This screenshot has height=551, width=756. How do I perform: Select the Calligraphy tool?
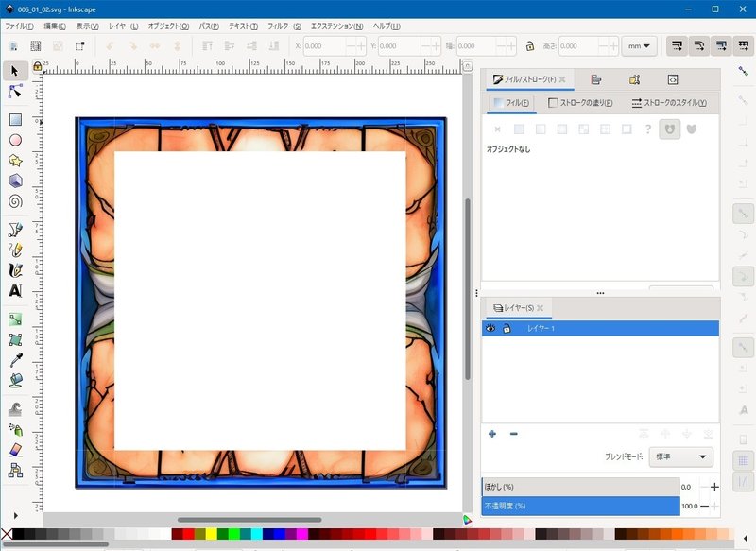15,270
